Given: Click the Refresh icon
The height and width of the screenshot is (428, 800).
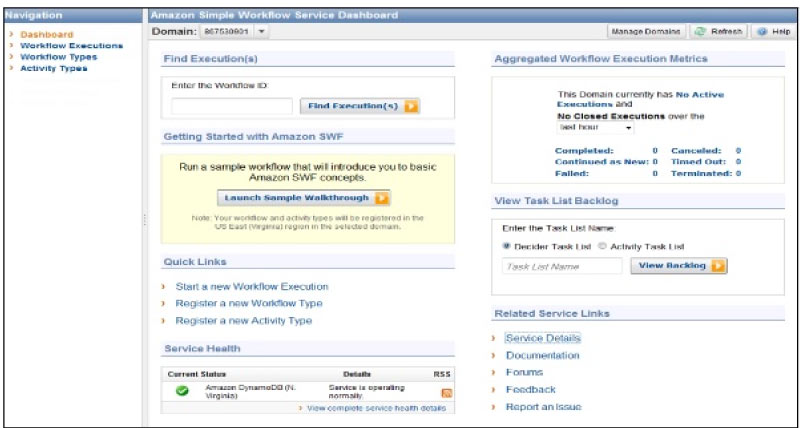Looking at the screenshot, I should pos(700,32).
